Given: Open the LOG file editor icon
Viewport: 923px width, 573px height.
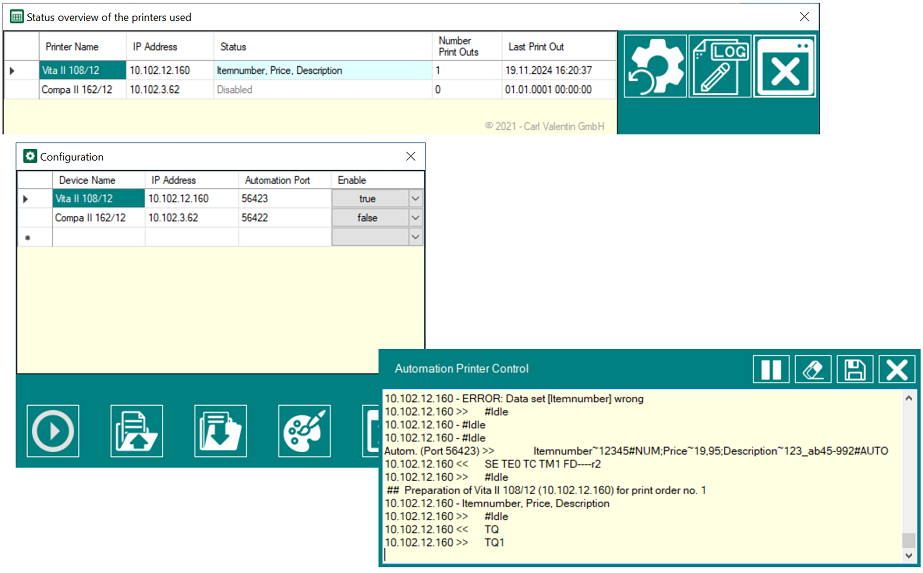Looking at the screenshot, I should 719,66.
